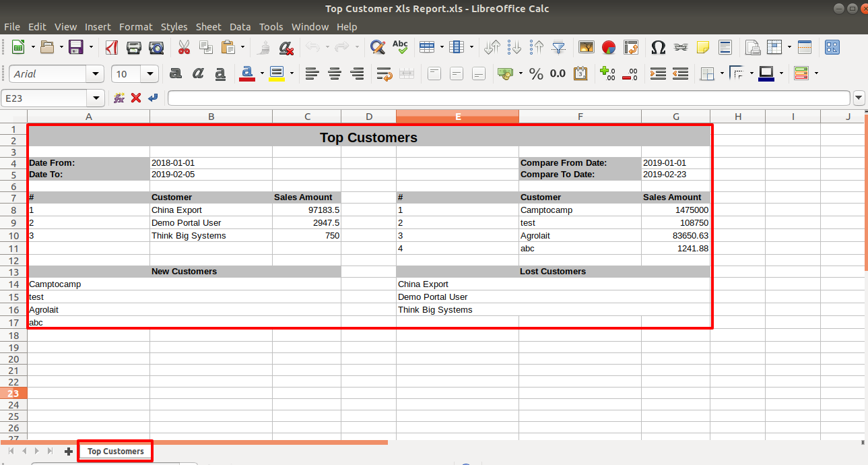Toggle Print Preview
The width and height of the screenshot is (868, 465).
click(156, 47)
